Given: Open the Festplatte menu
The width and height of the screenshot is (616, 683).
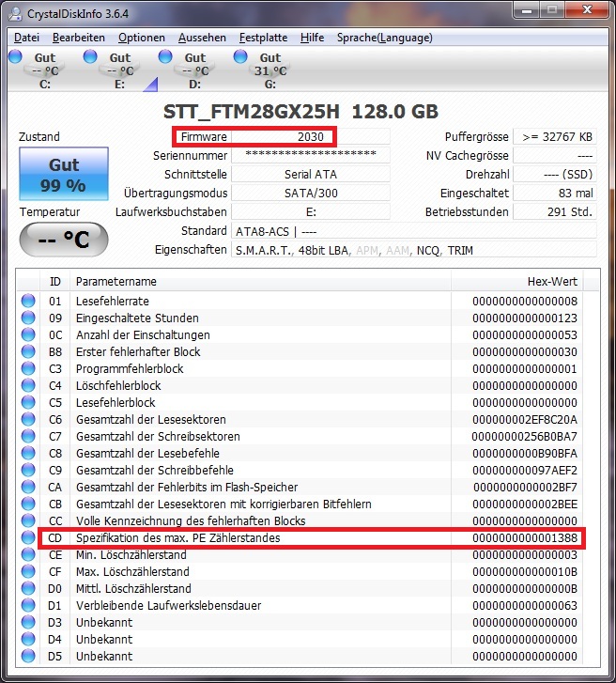Looking at the screenshot, I should 263,38.
